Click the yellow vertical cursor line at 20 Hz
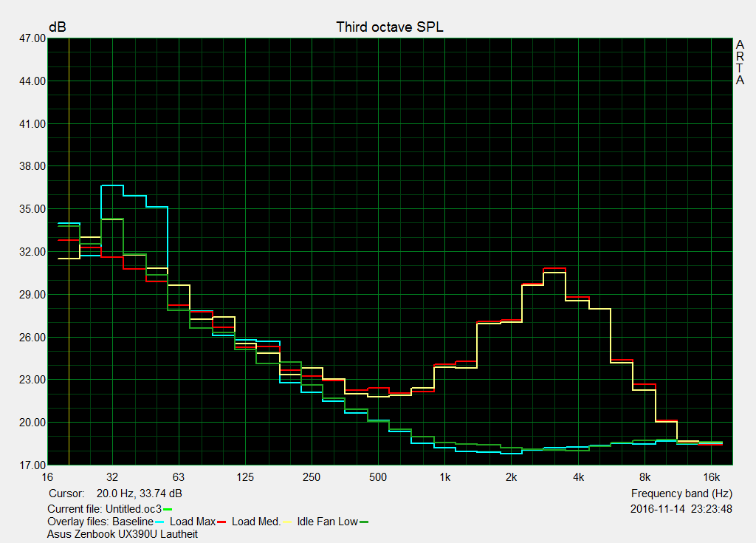The image size is (756, 543). (x=69, y=251)
